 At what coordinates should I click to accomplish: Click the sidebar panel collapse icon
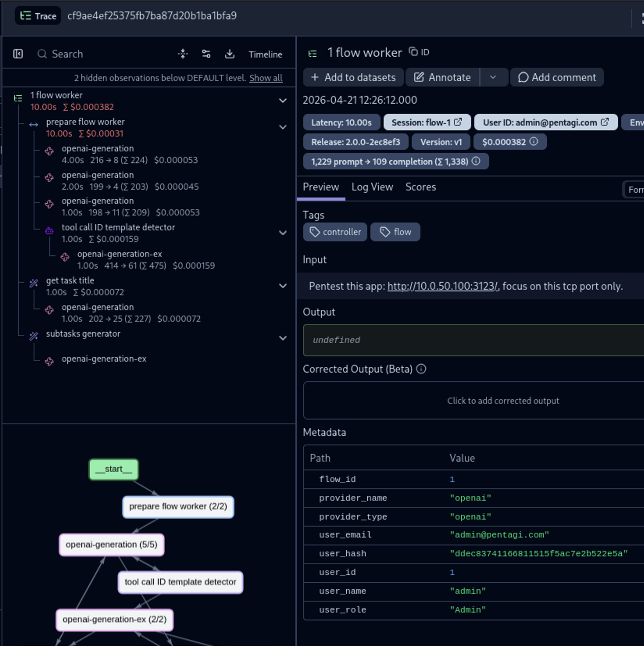(18, 54)
